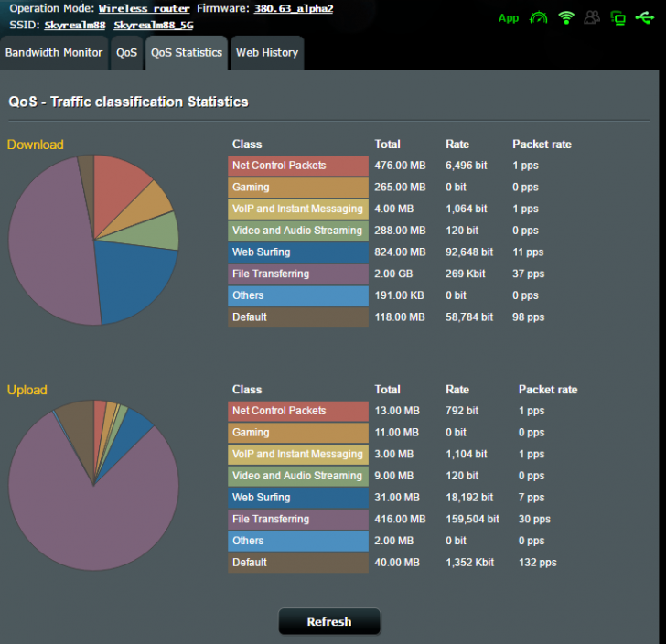
Task: Click the green Wi-Fi signal icon
Action: (566, 18)
